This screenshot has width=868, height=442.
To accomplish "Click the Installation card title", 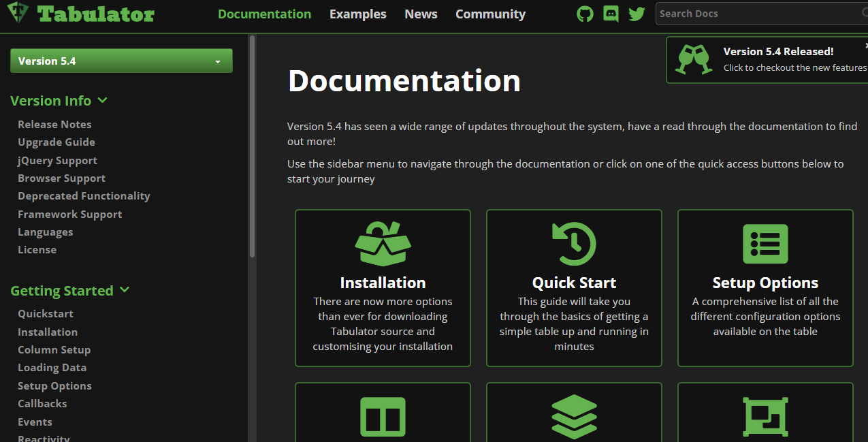I will pos(383,283).
